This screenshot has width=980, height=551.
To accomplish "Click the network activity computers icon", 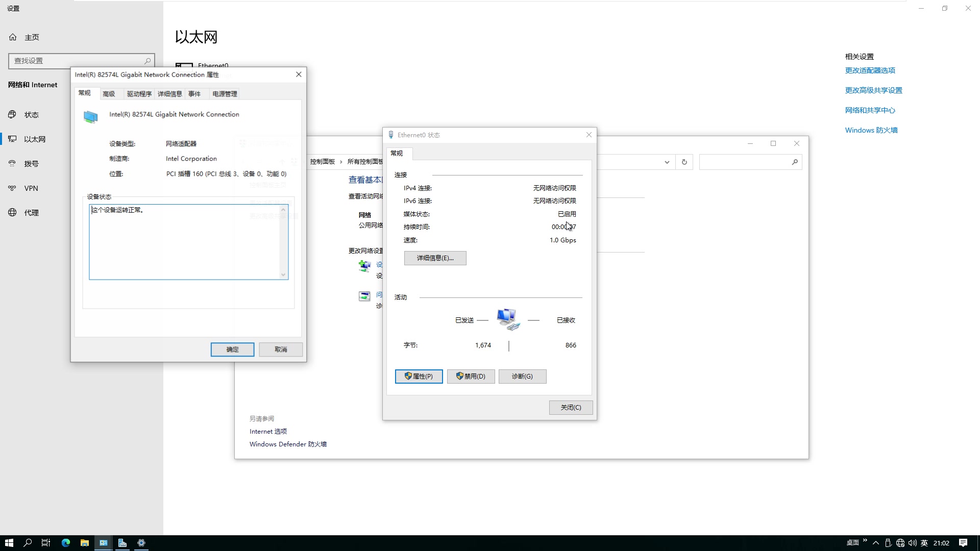I will click(508, 319).
